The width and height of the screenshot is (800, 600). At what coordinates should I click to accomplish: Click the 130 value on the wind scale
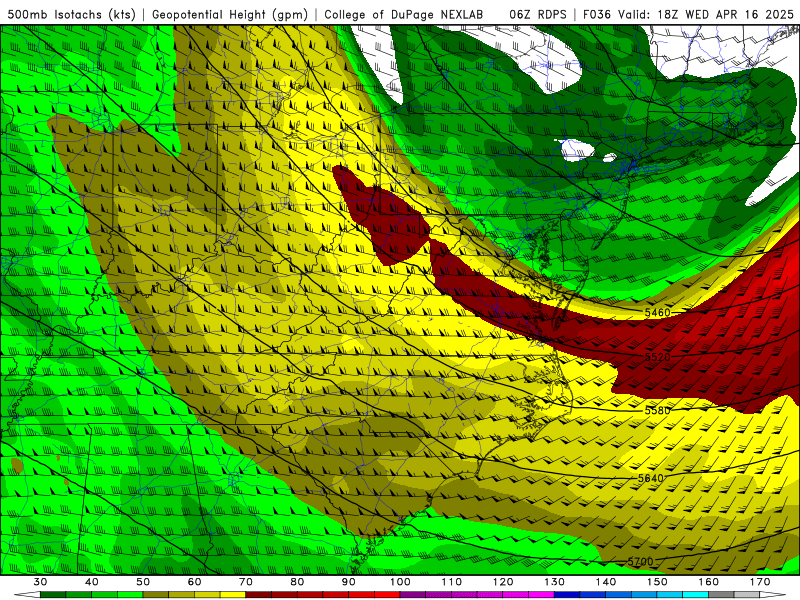[x=555, y=582]
